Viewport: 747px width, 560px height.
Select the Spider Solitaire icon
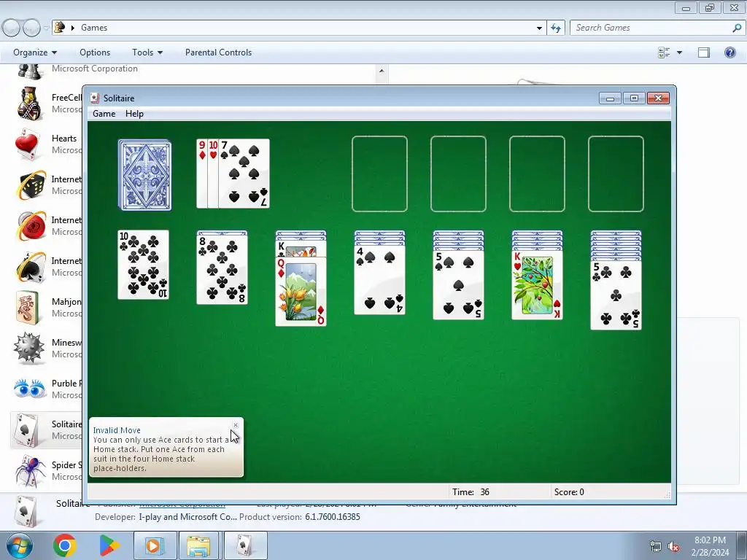(29, 470)
